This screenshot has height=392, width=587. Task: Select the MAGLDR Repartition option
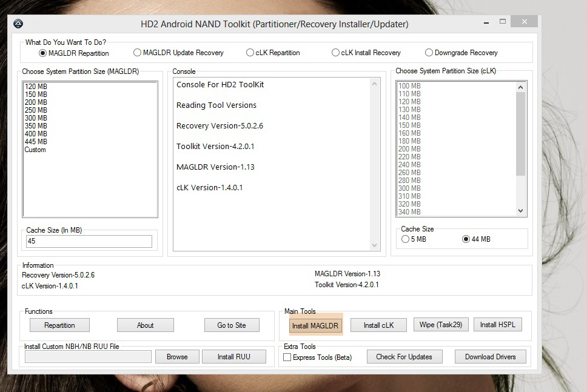point(74,53)
